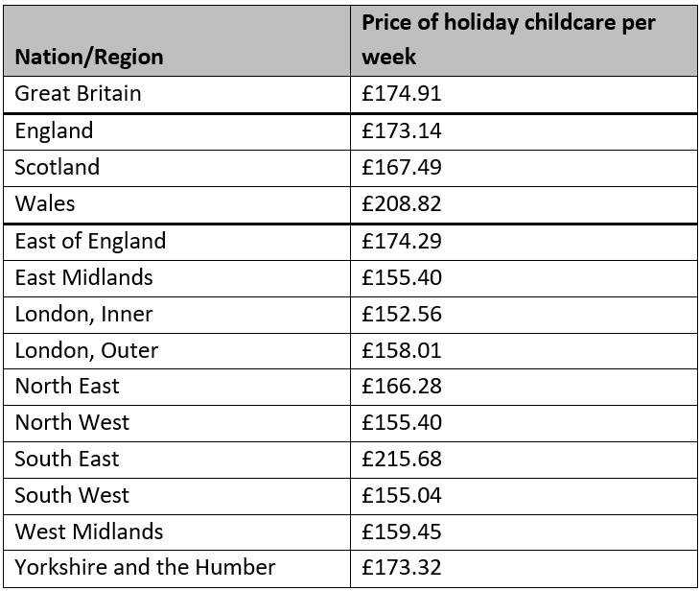Click the Wales price £208.82
700x591 pixels.
pyautogui.click(x=524, y=205)
